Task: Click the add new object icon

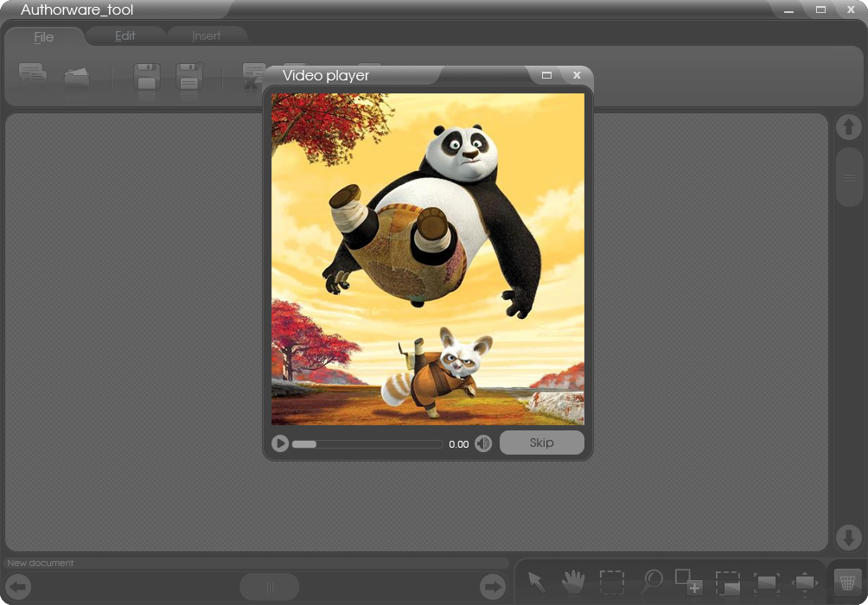Action: point(689,581)
